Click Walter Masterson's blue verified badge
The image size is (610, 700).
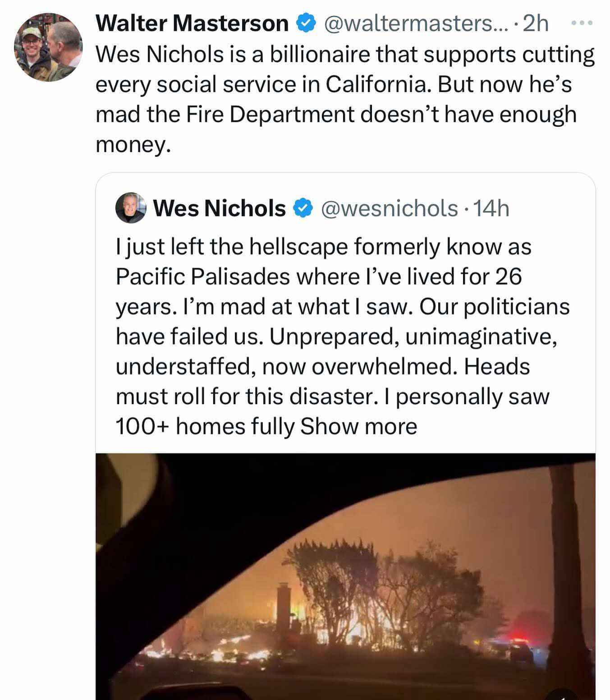(305, 23)
